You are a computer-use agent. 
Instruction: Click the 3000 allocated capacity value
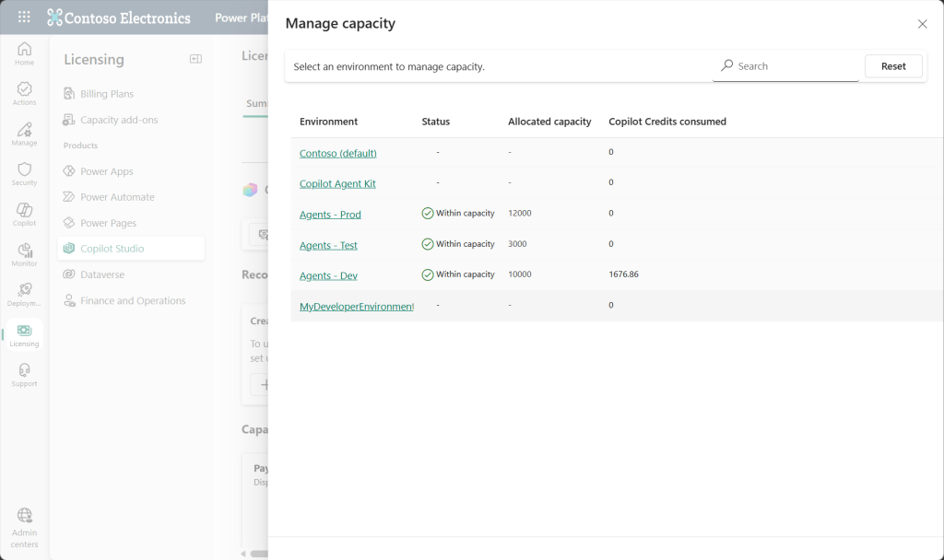point(517,243)
